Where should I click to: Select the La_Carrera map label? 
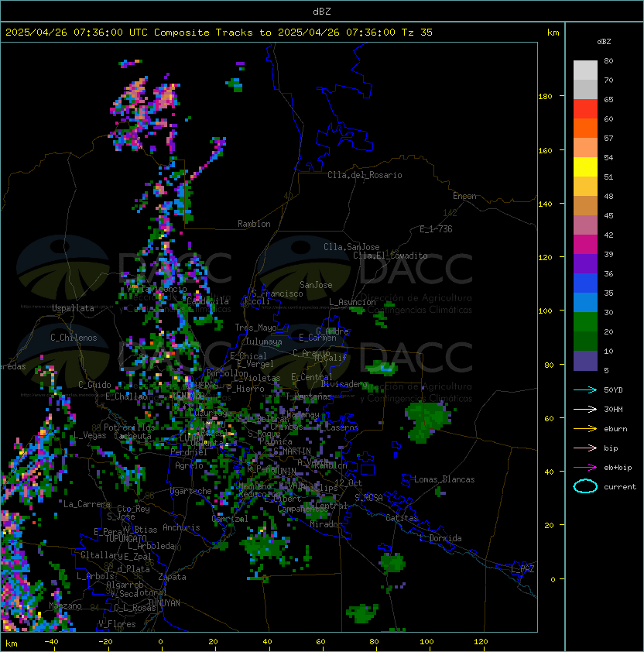(x=87, y=504)
